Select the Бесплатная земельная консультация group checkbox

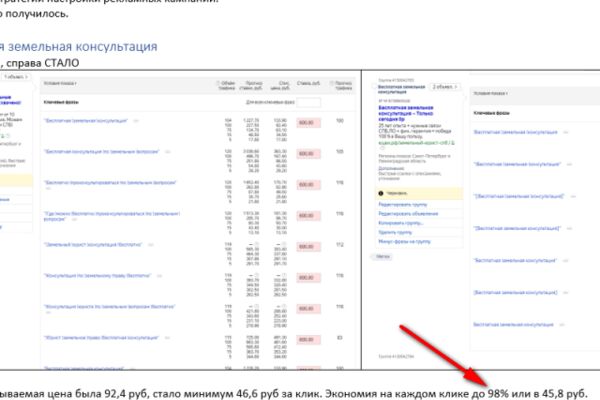(x=375, y=87)
